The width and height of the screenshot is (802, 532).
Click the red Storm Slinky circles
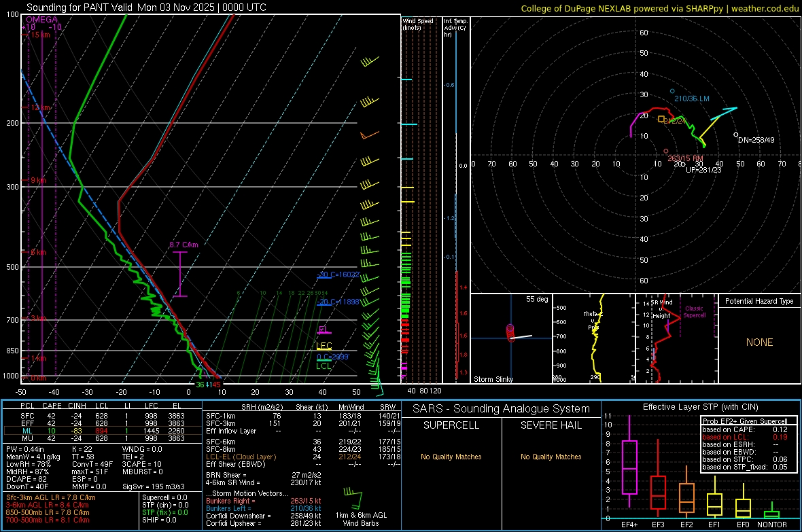pos(510,332)
